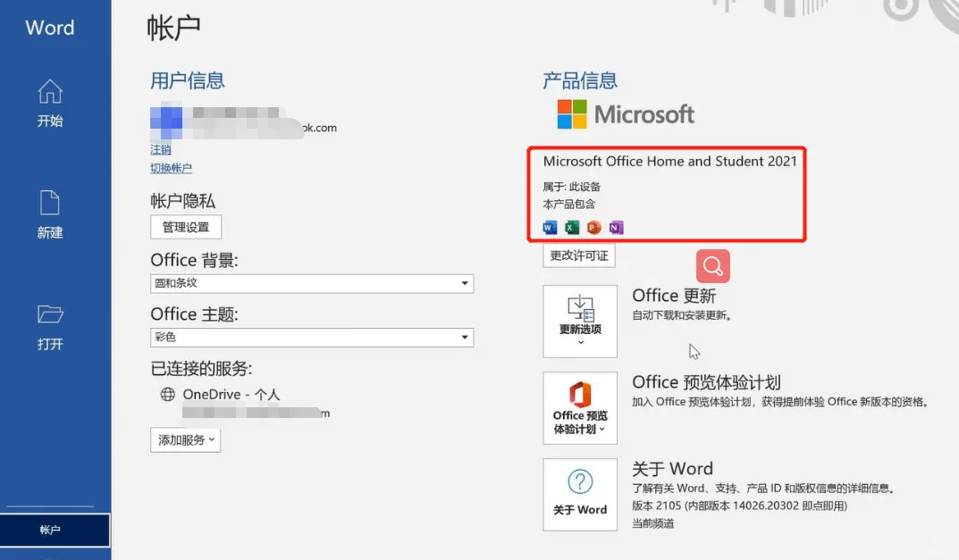Switch to the 帐户 tab
The image size is (959, 560).
point(49,529)
